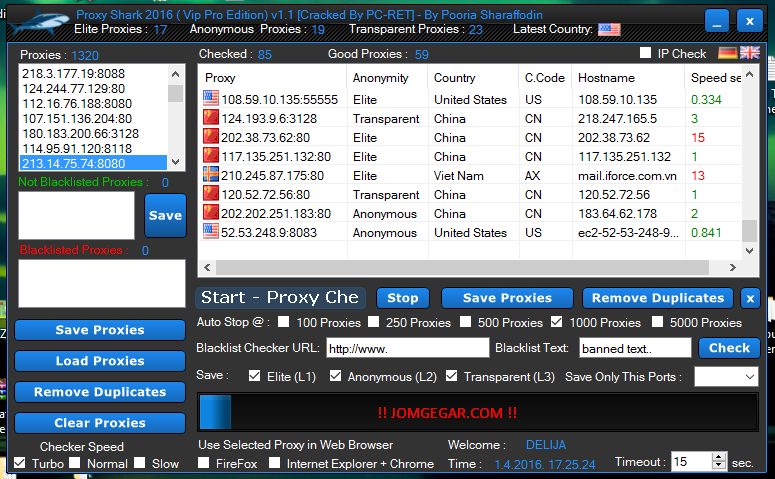Minimize the Proxy Shark window
This screenshot has height=479, width=775.
click(717, 21)
